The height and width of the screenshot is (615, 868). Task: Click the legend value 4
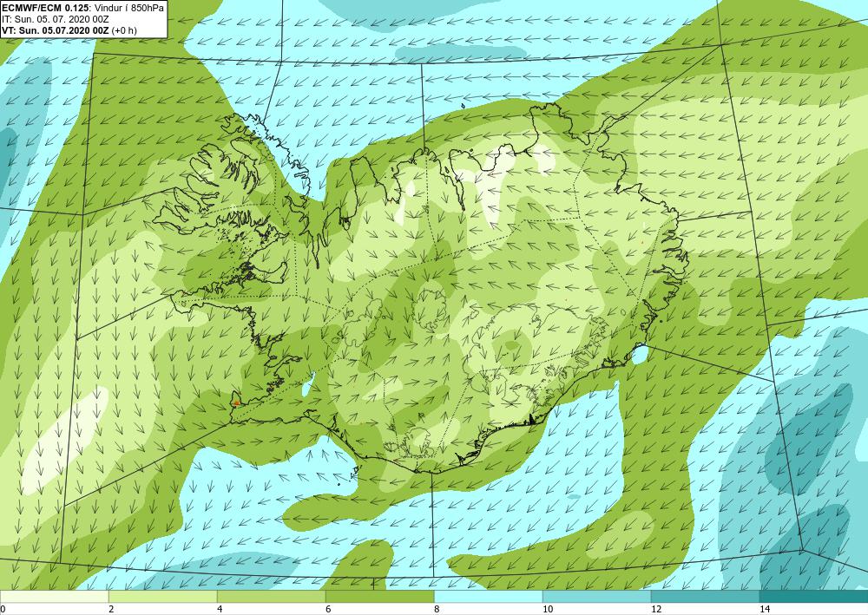tap(220, 609)
